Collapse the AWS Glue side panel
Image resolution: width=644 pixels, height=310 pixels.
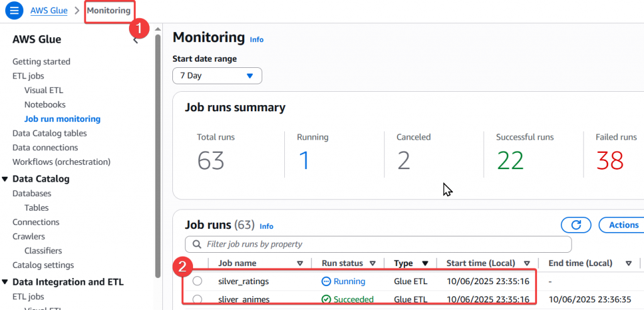coord(136,40)
